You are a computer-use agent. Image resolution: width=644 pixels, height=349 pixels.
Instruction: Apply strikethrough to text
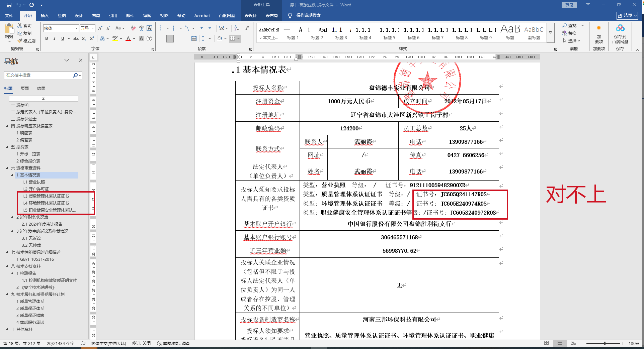(x=76, y=38)
